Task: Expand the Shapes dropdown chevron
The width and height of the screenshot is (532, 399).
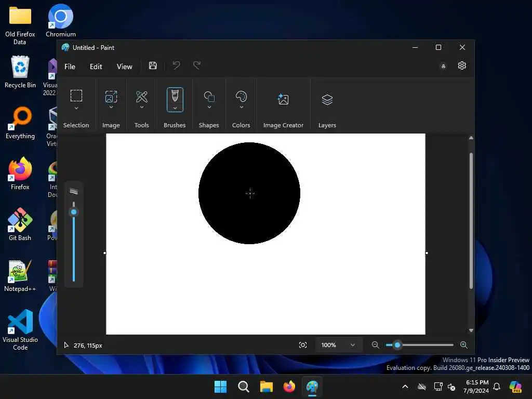Action: [x=209, y=107]
